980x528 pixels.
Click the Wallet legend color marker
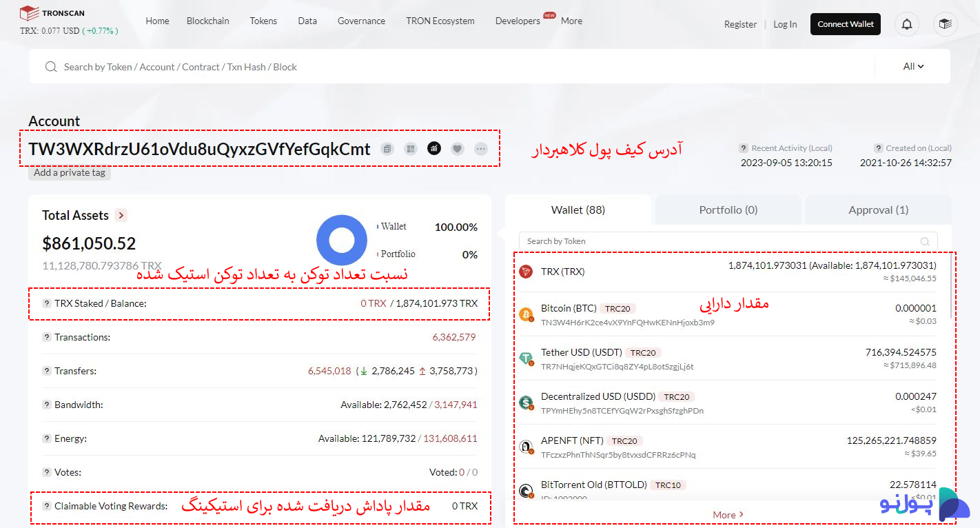coord(378,227)
